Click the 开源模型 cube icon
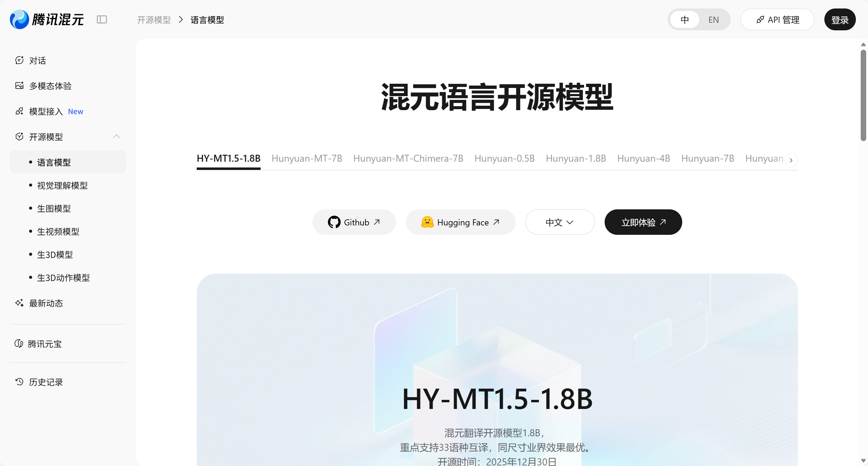 19,137
